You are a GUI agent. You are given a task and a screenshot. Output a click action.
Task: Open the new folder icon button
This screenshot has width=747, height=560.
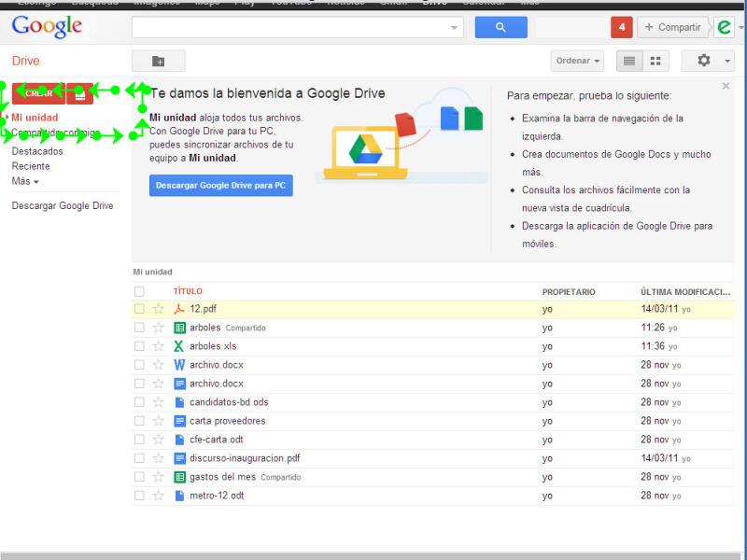point(158,61)
